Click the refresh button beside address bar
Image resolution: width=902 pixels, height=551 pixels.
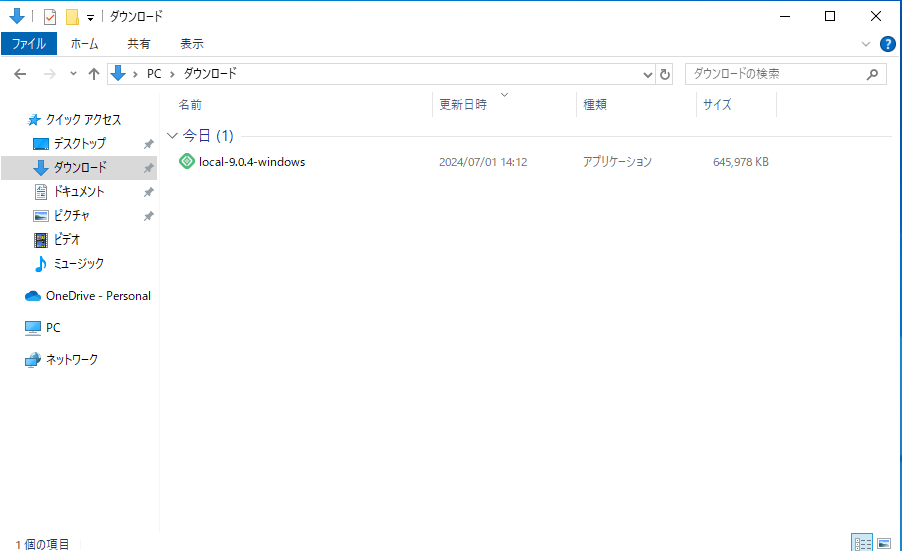click(x=666, y=74)
